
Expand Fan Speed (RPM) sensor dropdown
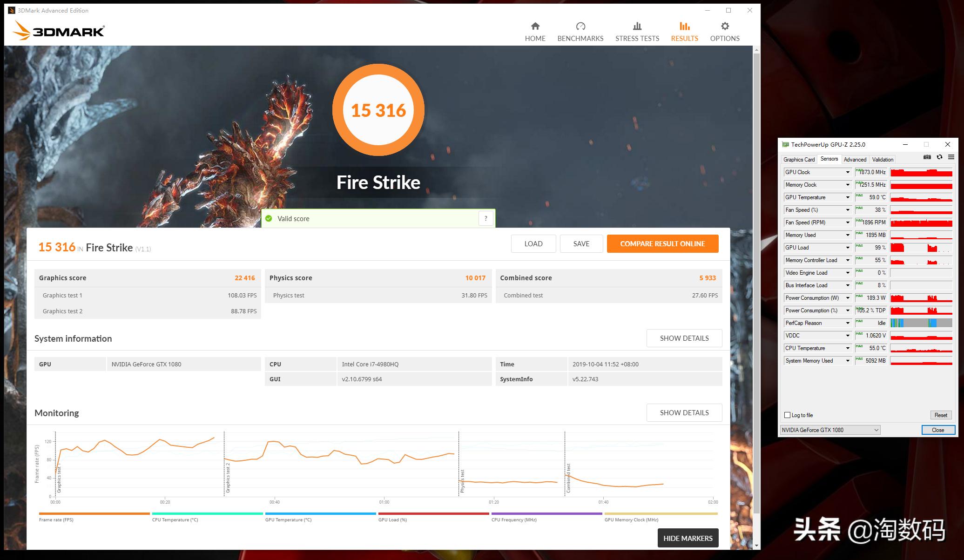coord(847,223)
